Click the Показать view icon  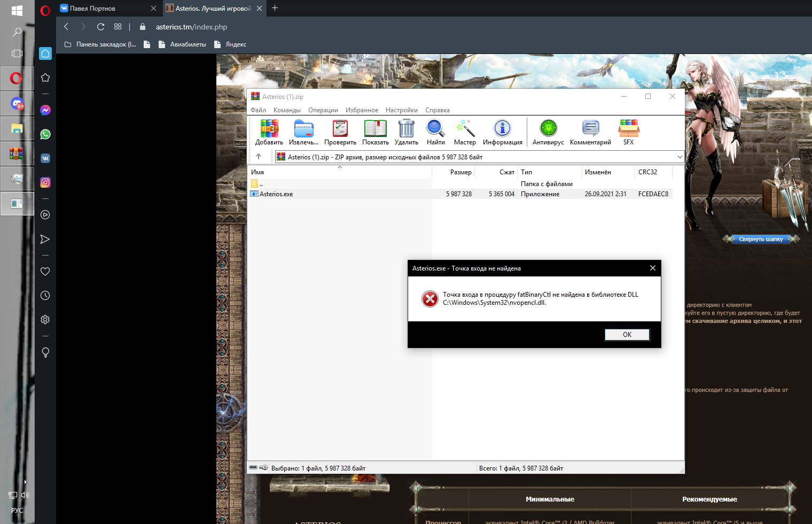[376, 132]
